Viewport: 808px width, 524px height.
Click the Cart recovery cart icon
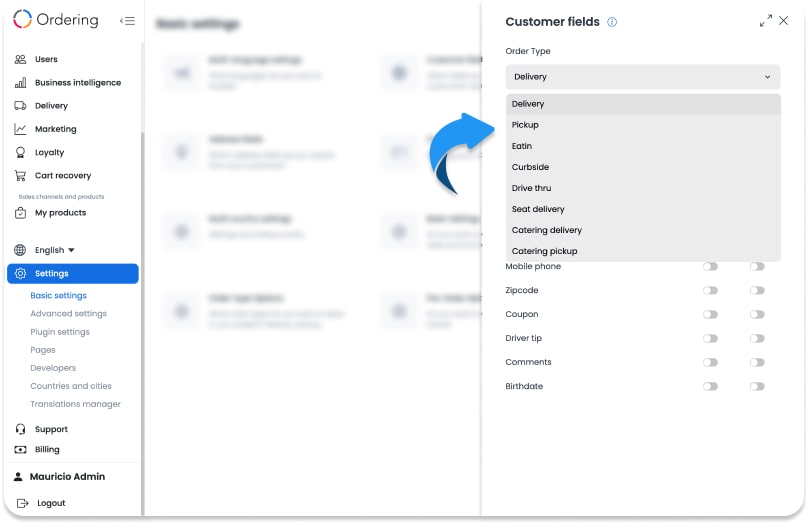click(x=20, y=176)
